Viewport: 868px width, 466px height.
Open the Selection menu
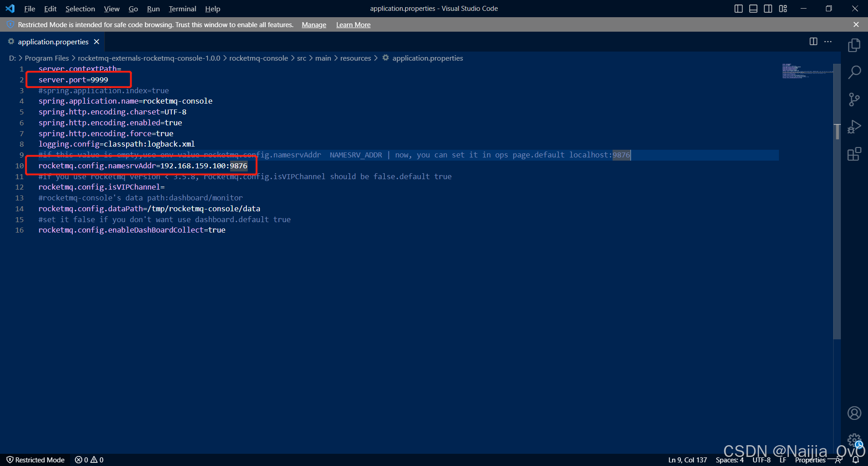tap(80, 9)
